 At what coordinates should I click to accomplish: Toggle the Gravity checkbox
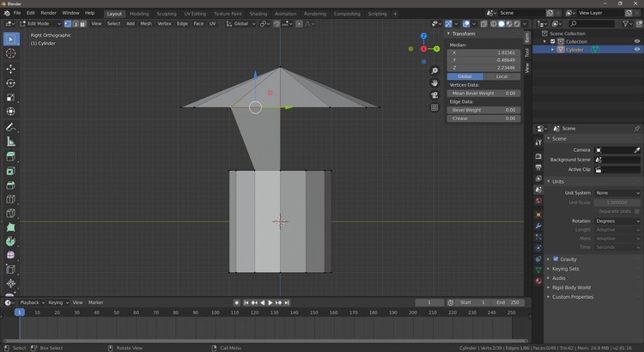(x=556, y=258)
